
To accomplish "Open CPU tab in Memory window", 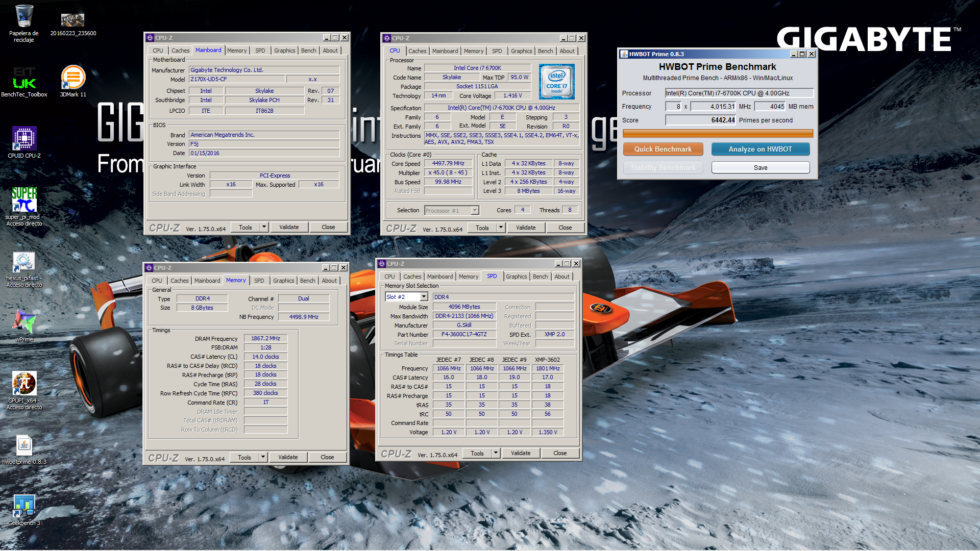I will [157, 281].
